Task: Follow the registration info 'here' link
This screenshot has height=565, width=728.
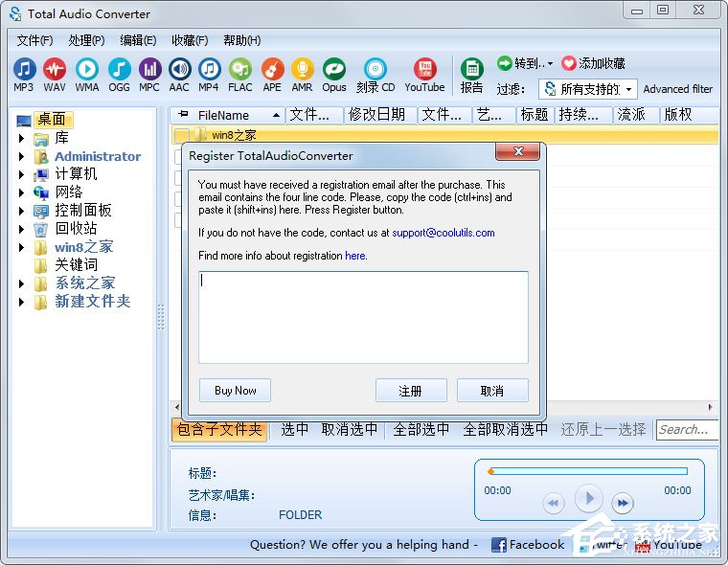Action: [x=355, y=256]
